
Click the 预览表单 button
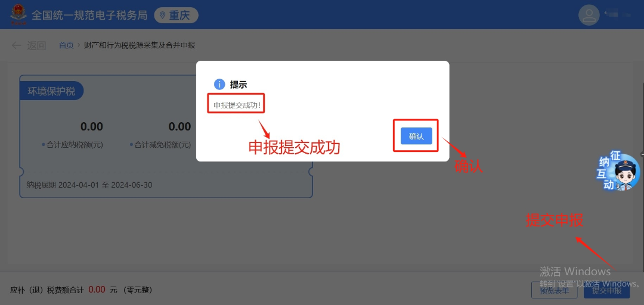[x=555, y=290]
